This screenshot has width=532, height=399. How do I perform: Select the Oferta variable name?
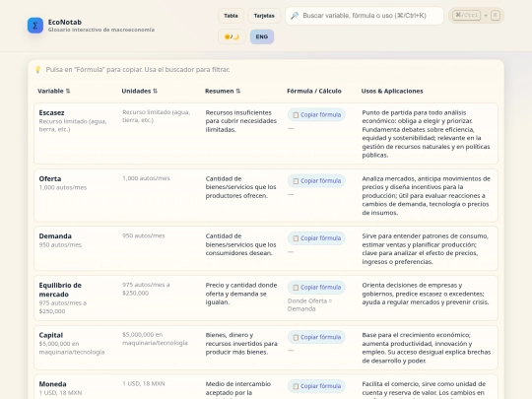point(50,178)
